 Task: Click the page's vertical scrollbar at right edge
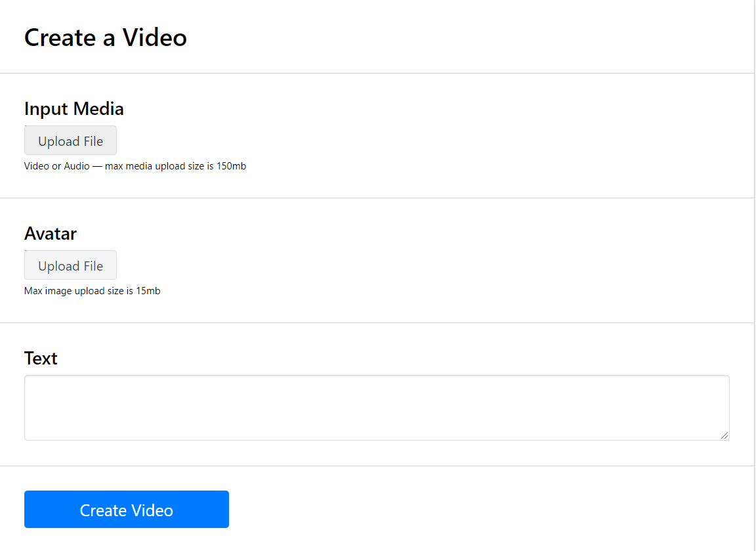pyautogui.click(x=755, y=263)
